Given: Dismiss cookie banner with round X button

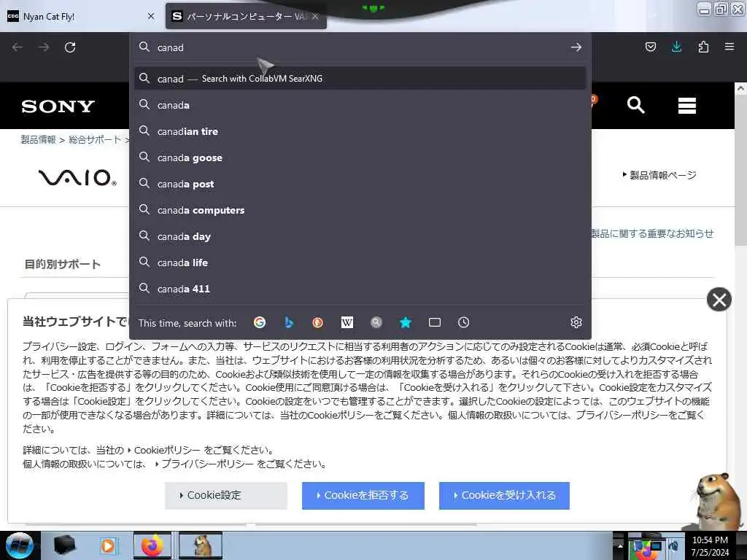Looking at the screenshot, I should 719,300.
